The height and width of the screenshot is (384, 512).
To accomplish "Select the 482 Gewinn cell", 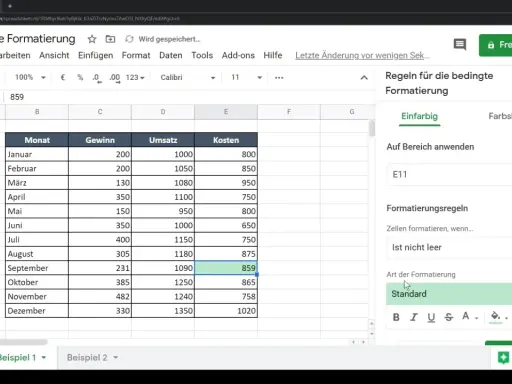I will (100, 296).
